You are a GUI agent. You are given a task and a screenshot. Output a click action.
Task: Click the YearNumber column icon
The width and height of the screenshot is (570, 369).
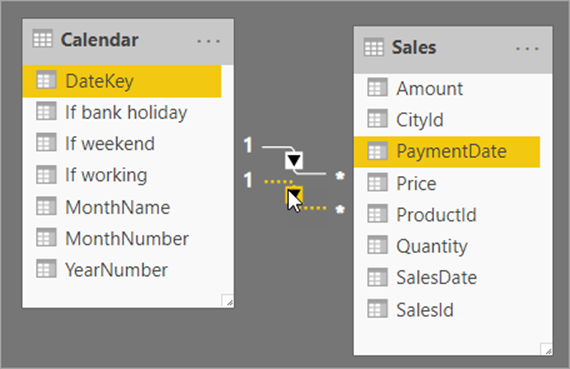click(x=46, y=269)
